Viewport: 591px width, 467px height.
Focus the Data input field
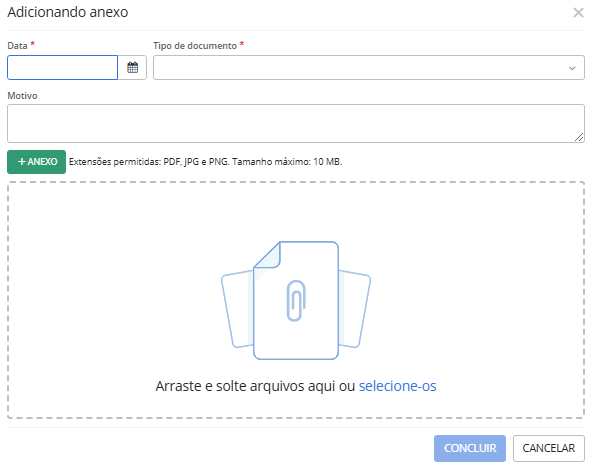[63, 67]
